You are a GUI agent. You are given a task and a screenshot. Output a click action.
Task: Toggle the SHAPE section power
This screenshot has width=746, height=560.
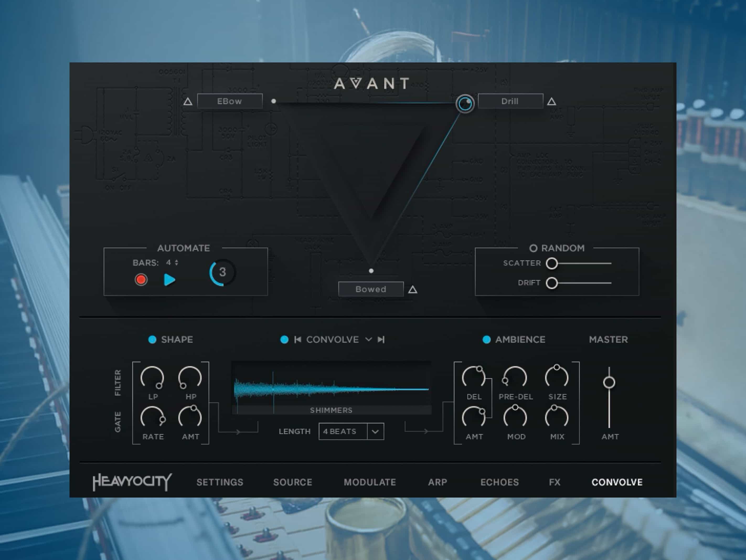pyautogui.click(x=152, y=339)
